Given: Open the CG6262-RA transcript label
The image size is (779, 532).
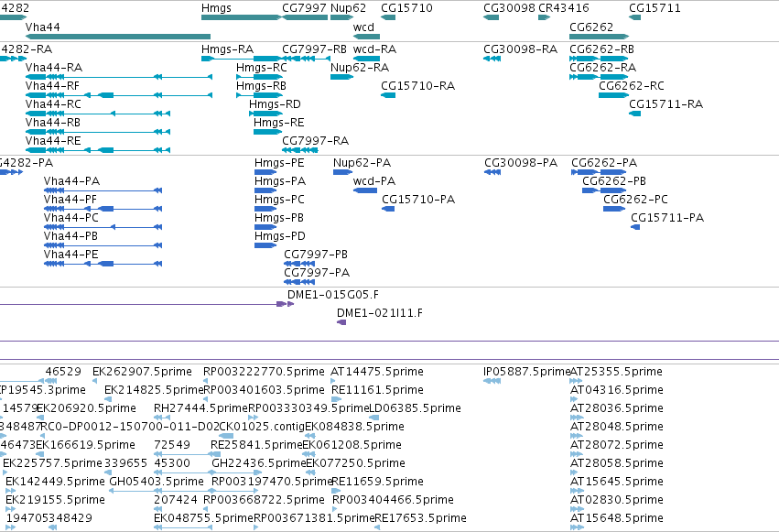Looking at the screenshot, I should click(602, 68).
